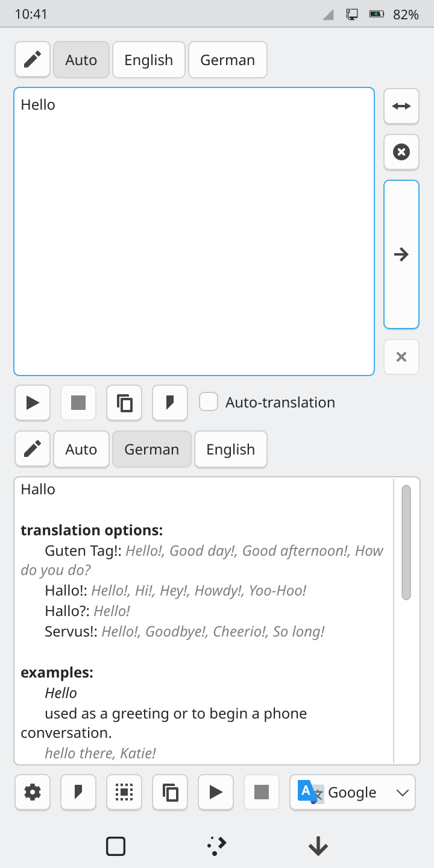Click select-all icon below translation
This screenshot has width=434, height=868.
pyautogui.click(x=124, y=792)
